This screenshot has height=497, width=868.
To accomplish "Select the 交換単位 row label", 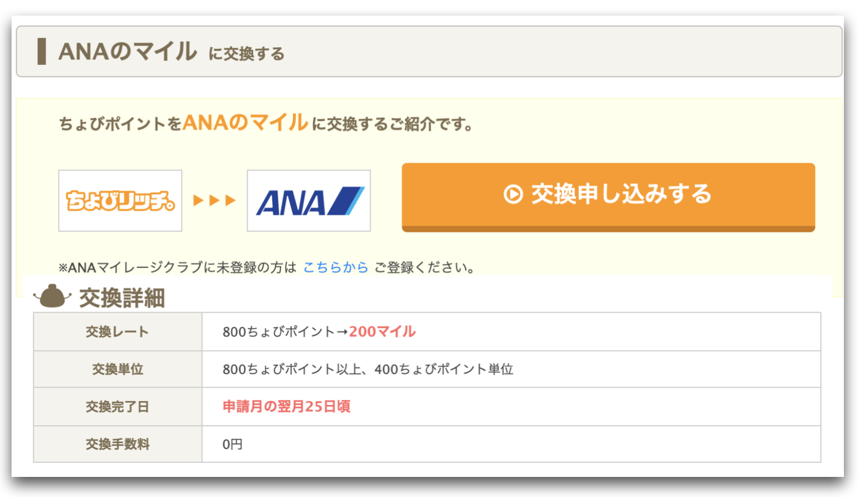I will coord(118,369).
